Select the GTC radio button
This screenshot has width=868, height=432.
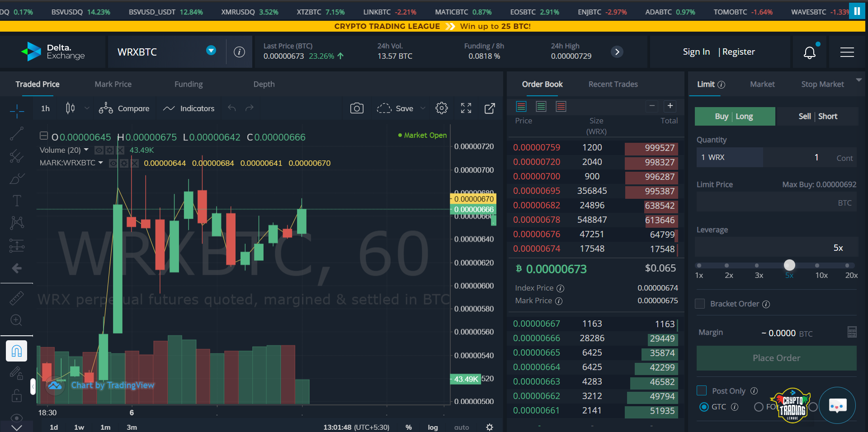pyautogui.click(x=704, y=407)
